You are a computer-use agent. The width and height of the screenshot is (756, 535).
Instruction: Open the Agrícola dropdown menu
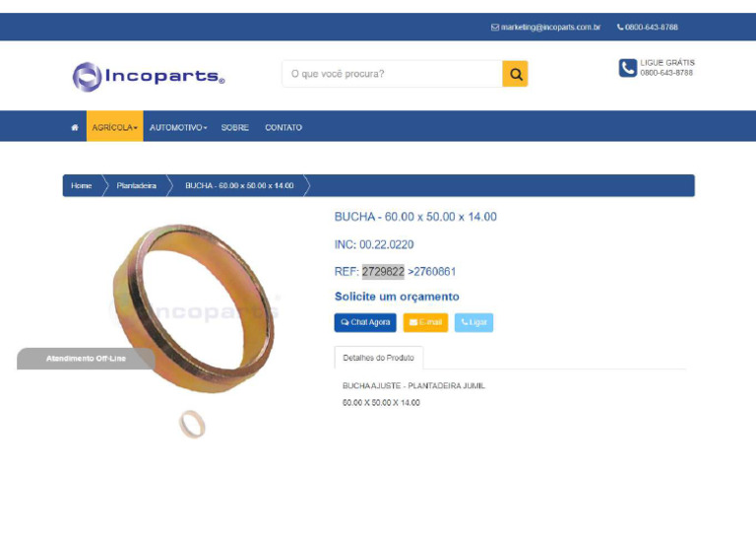click(115, 127)
